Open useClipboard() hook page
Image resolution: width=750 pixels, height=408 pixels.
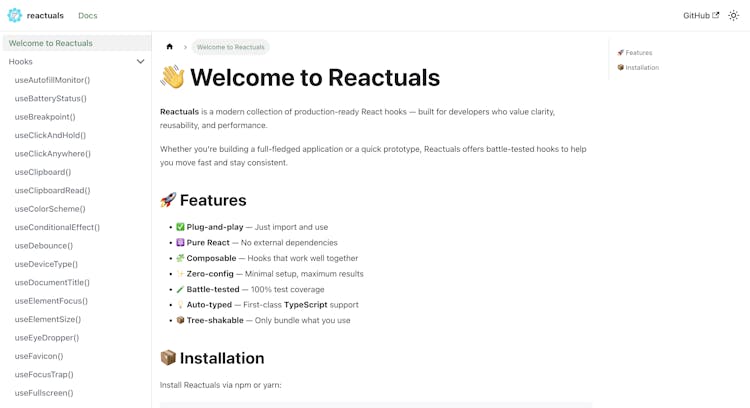[43, 172]
